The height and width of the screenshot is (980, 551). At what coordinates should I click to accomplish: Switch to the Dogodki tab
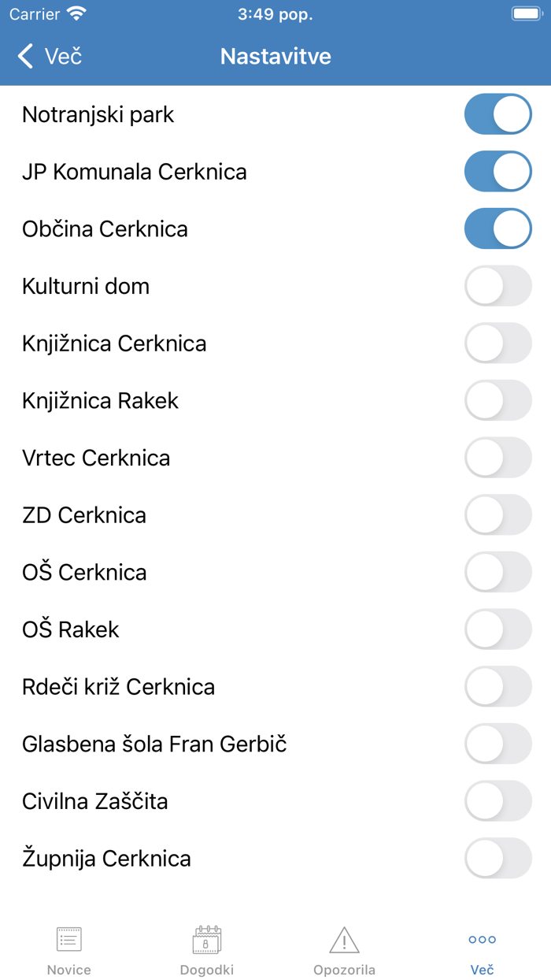click(x=206, y=949)
